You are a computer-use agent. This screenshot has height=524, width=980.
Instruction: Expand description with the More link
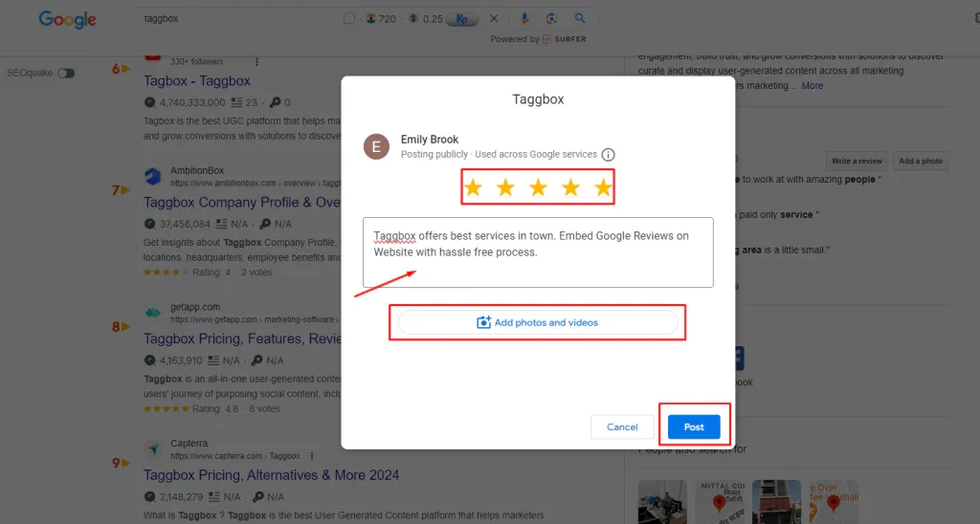(813, 85)
